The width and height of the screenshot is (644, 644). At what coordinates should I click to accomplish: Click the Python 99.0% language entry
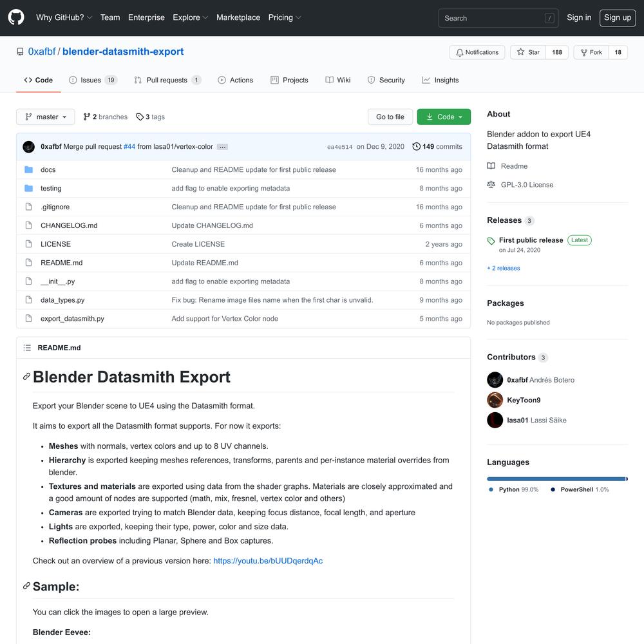coord(514,489)
